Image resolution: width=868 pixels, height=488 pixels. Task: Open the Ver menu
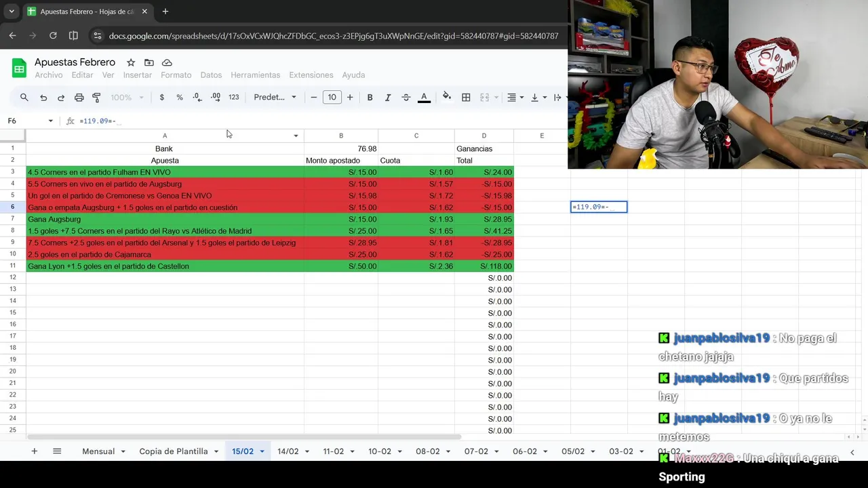click(x=108, y=75)
